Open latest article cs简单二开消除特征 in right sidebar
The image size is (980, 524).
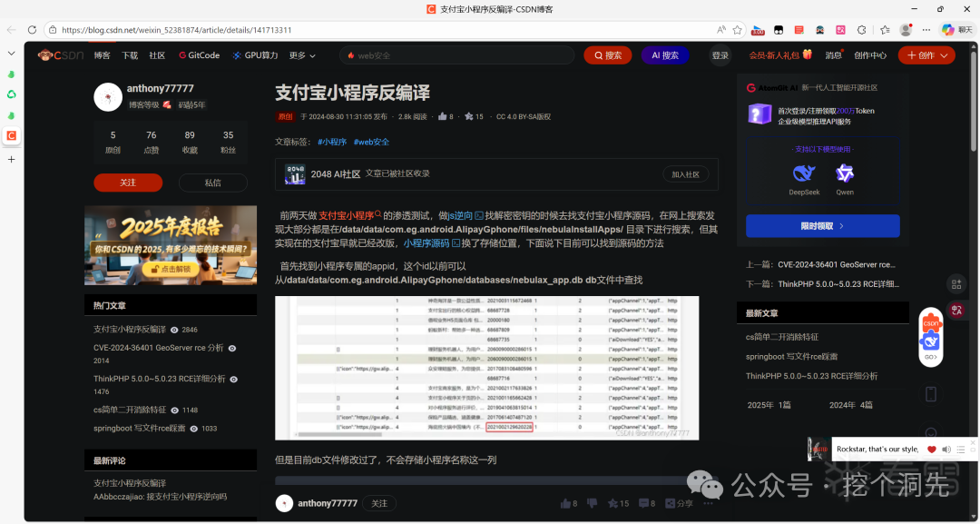782,337
